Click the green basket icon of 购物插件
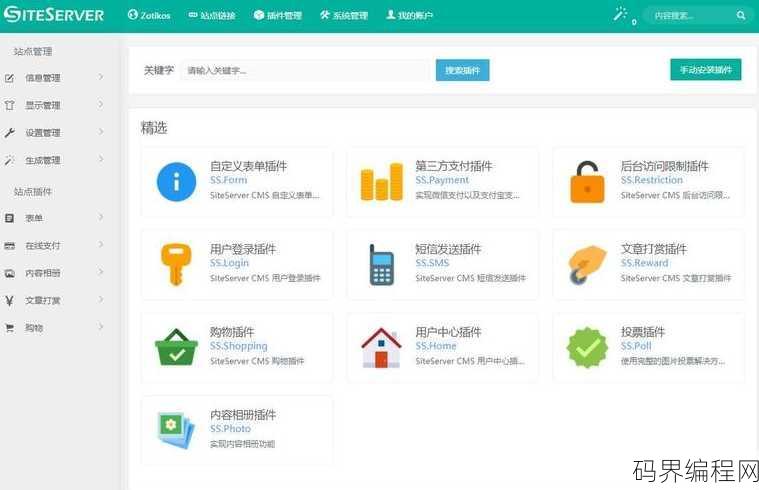Image resolution: width=759 pixels, height=490 pixels. click(x=176, y=347)
